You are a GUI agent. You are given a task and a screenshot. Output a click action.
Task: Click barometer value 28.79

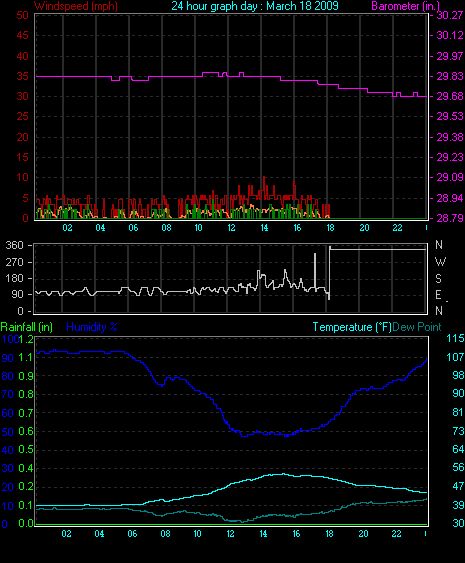point(450,218)
